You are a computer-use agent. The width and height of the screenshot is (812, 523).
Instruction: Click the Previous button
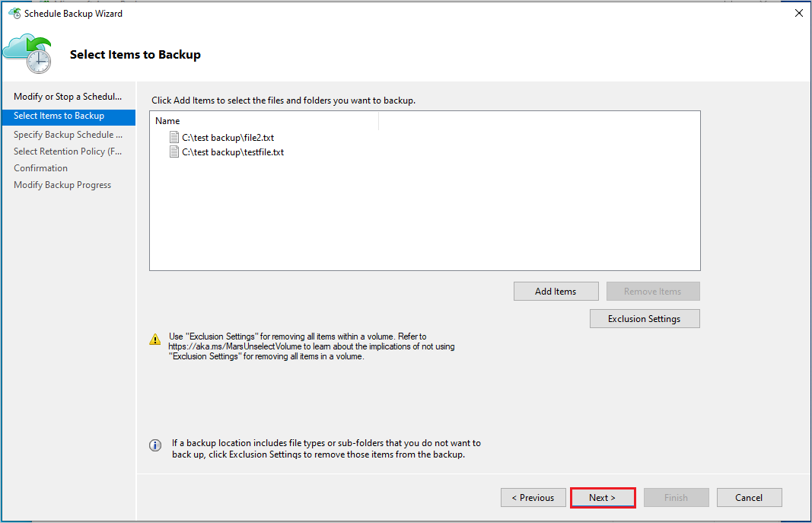coord(533,497)
